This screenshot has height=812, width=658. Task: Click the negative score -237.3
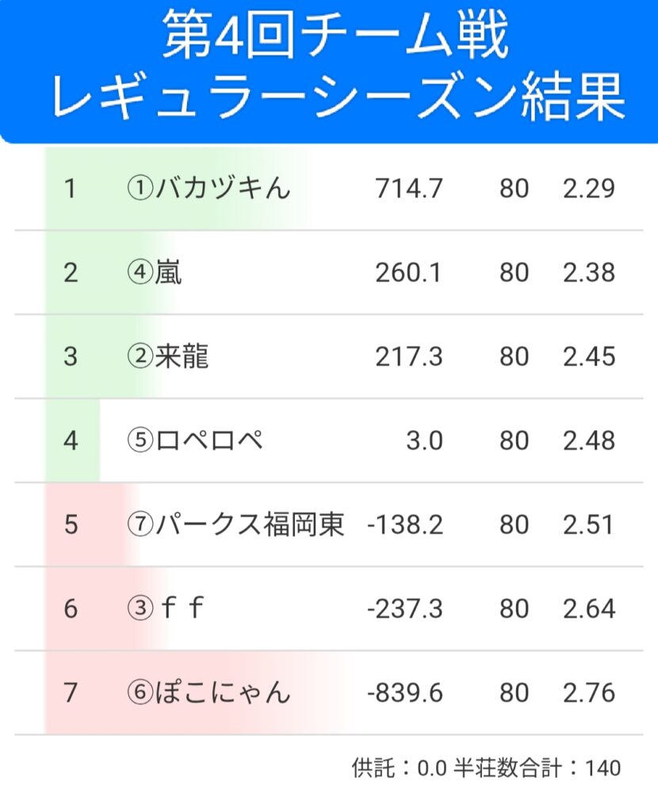pos(405,609)
